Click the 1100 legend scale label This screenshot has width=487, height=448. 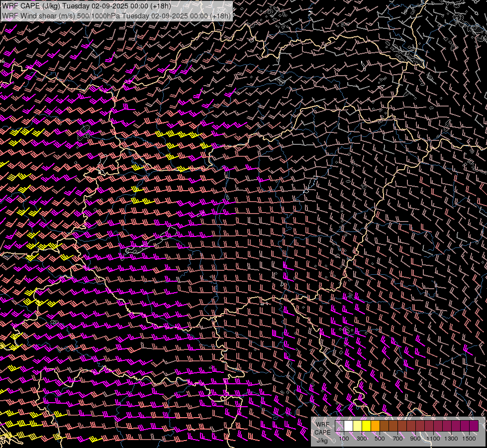click(433, 439)
